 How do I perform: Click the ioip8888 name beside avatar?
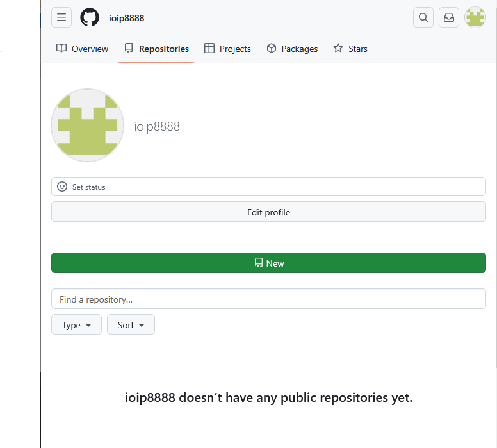point(157,126)
